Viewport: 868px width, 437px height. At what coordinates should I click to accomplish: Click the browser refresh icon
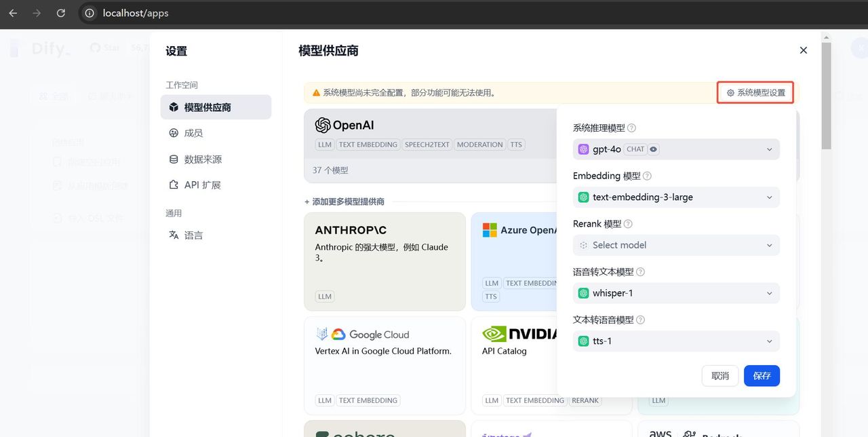click(x=60, y=13)
